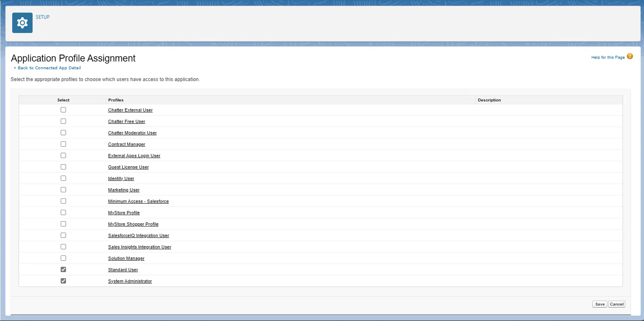This screenshot has height=321, width=644.
Task: Click the Profiles column header
Action: 116,100
